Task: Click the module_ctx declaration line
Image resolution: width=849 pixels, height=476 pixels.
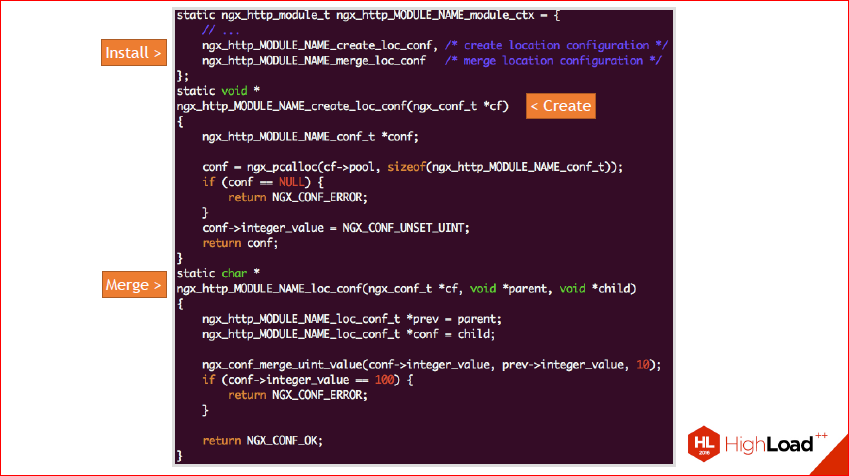Action: (x=368, y=15)
